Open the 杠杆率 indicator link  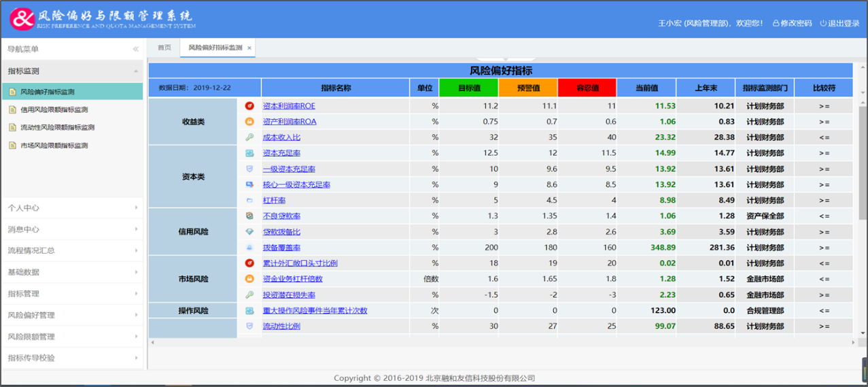[x=274, y=200]
